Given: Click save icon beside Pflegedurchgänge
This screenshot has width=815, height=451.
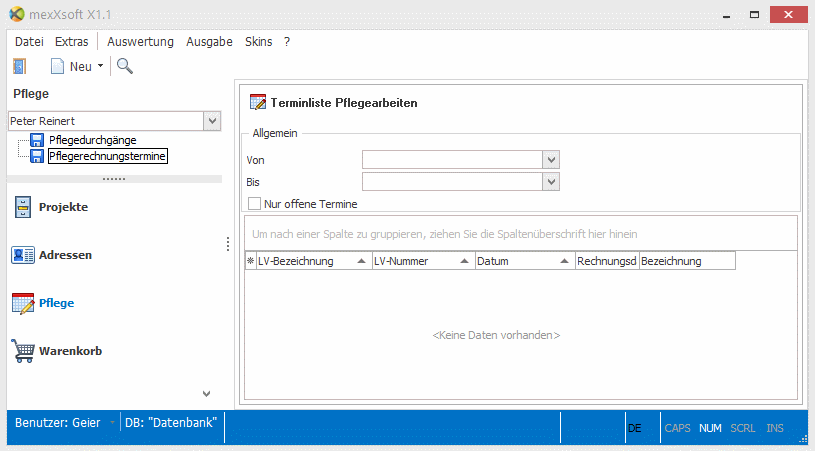Looking at the screenshot, I should coord(37,140).
